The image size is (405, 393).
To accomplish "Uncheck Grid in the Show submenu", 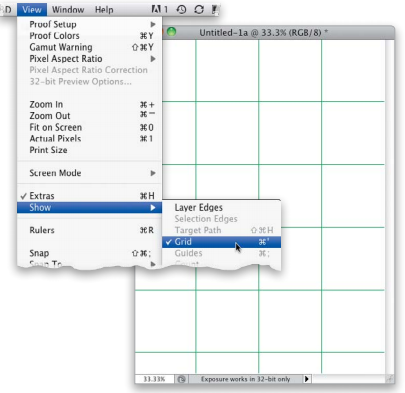I will (221, 242).
